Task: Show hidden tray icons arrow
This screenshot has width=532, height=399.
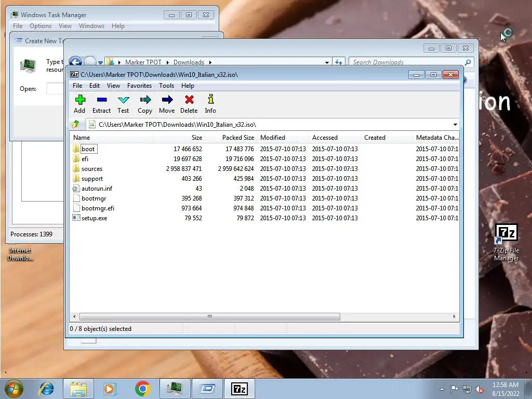Action: pos(442,389)
